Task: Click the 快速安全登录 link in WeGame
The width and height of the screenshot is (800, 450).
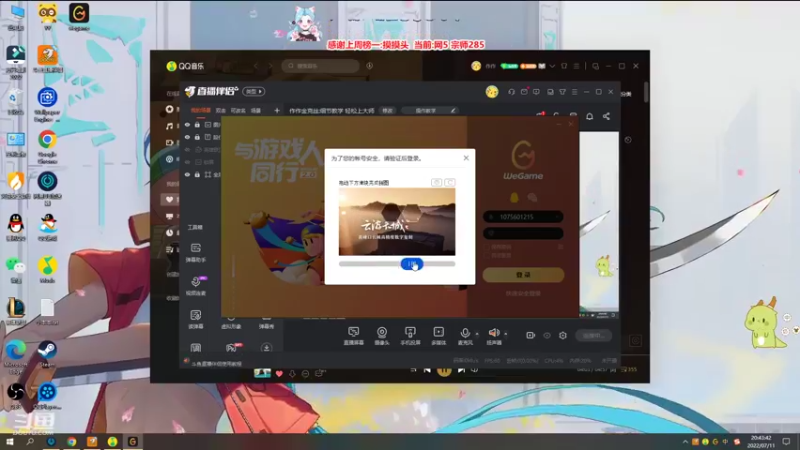Action: 523,293
